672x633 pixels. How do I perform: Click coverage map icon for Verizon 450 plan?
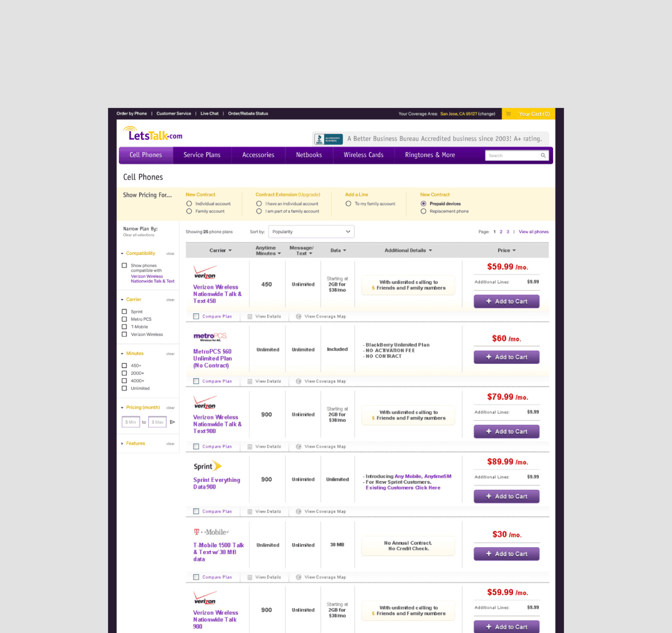(299, 317)
